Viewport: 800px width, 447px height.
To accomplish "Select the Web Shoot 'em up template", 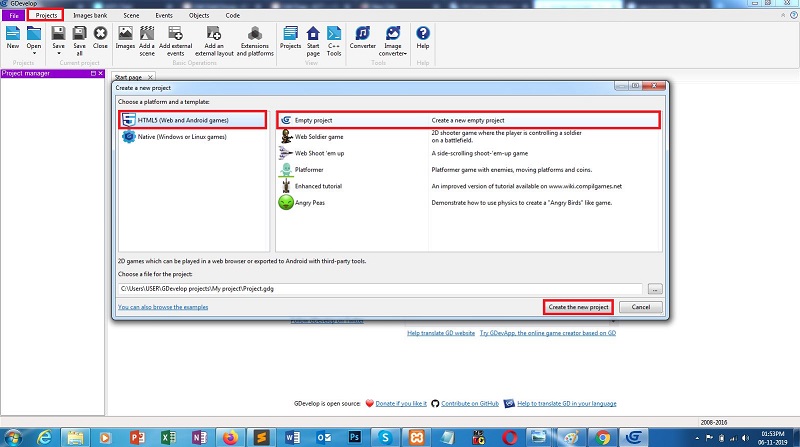I will 468,153.
